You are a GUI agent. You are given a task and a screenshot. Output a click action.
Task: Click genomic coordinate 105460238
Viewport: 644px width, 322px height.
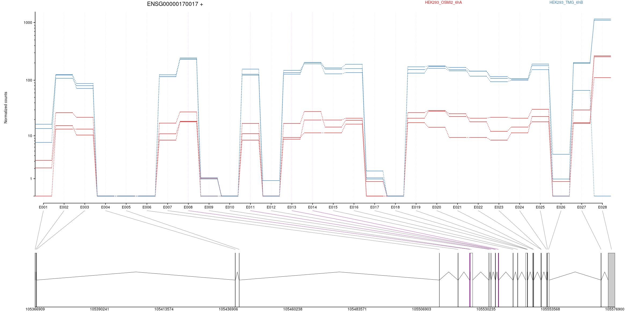click(293, 309)
